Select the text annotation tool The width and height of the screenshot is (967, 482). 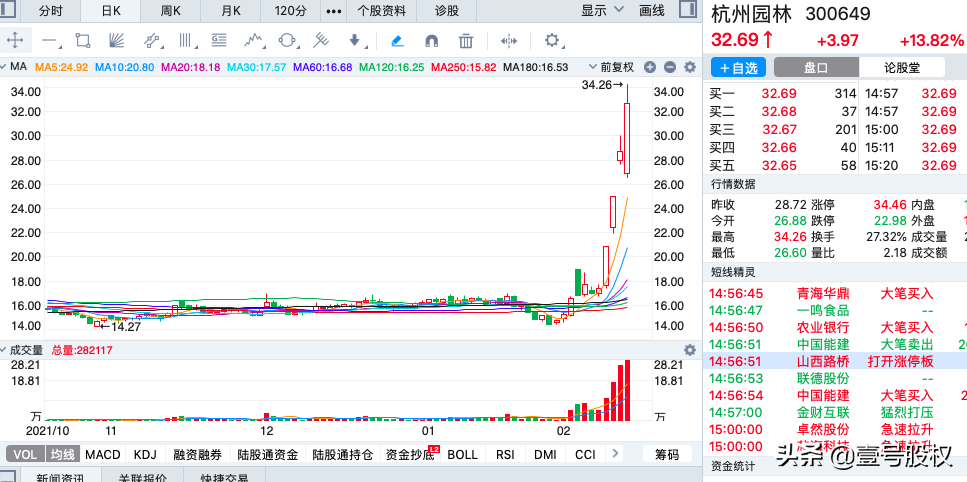[219, 41]
